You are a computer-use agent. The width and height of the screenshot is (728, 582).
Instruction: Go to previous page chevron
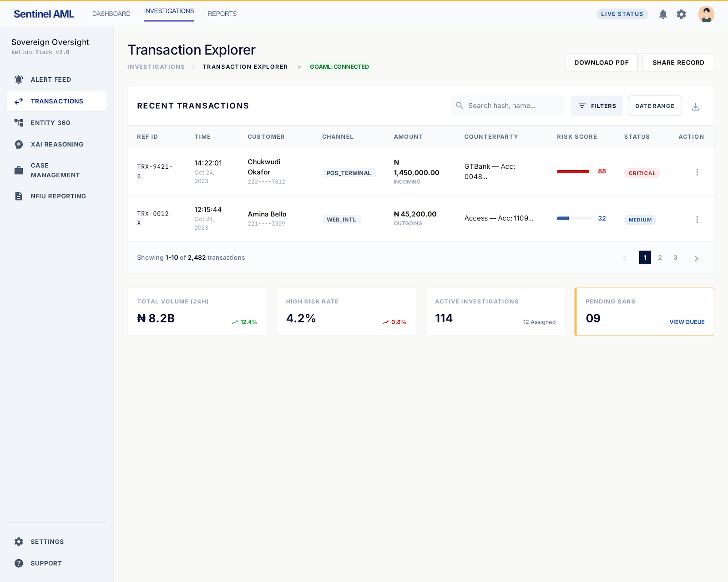[624, 258]
